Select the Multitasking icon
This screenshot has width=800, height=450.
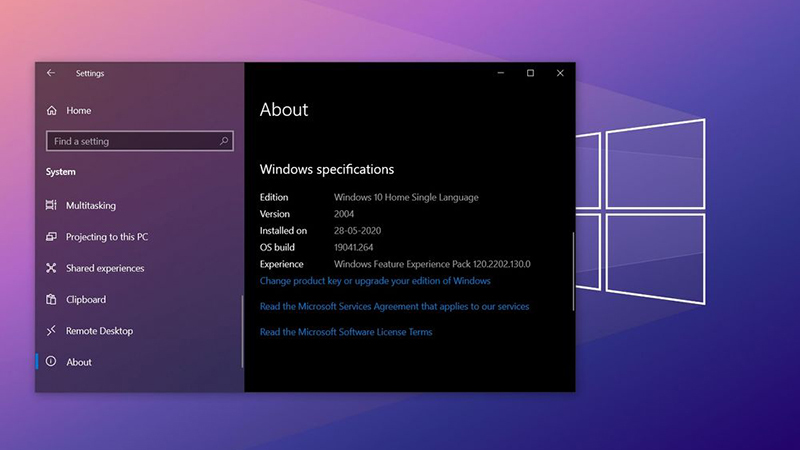[51, 205]
